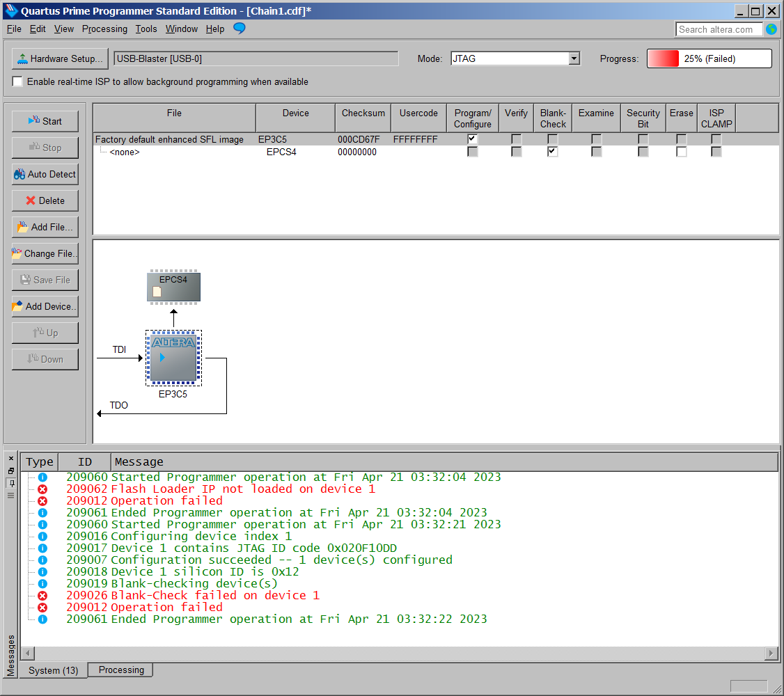Screen dimensions: 784x696
Task: Click the error icon for Flash Loader message
Action: (x=43, y=489)
